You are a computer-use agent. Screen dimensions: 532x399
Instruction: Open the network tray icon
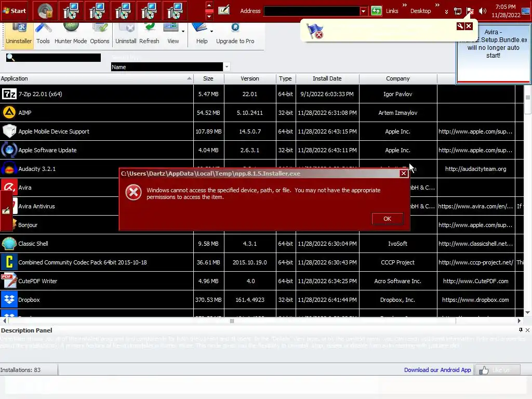click(x=458, y=11)
